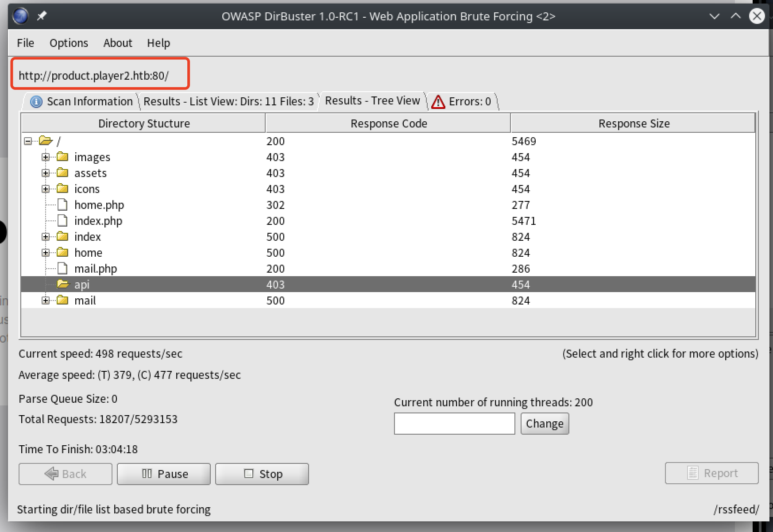Click the home folder icon
This screenshot has height=532, width=773.
(x=62, y=252)
